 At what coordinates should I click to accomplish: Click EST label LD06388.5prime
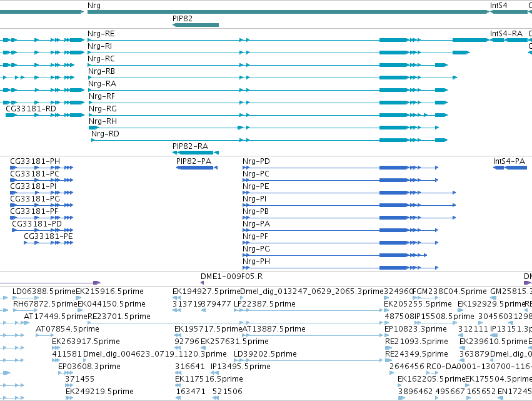tap(44, 292)
